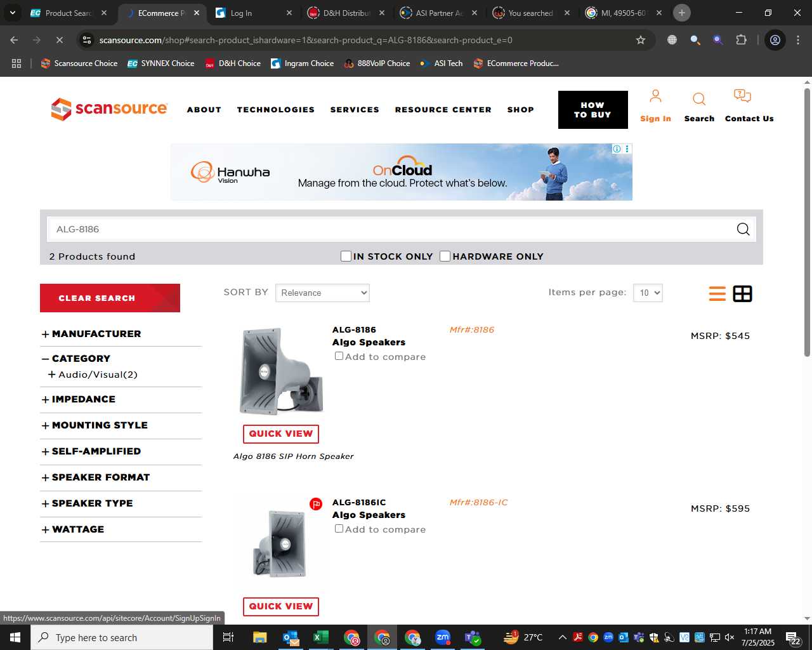Click the ALG-8186IC speaker thumbnail

coord(281,543)
